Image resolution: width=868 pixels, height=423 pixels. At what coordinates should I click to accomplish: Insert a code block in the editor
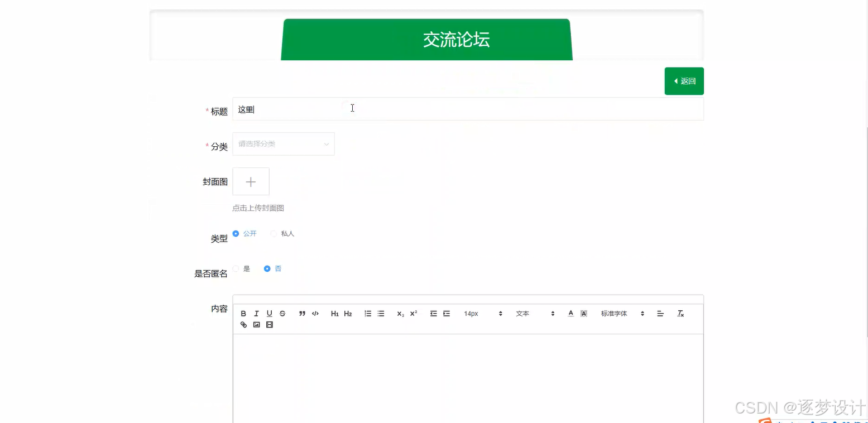click(x=315, y=313)
